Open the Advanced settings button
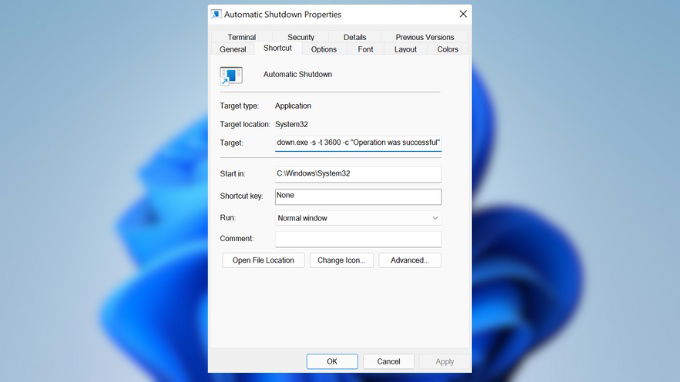Viewport: 680px width, 382px height. click(x=410, y=260)
